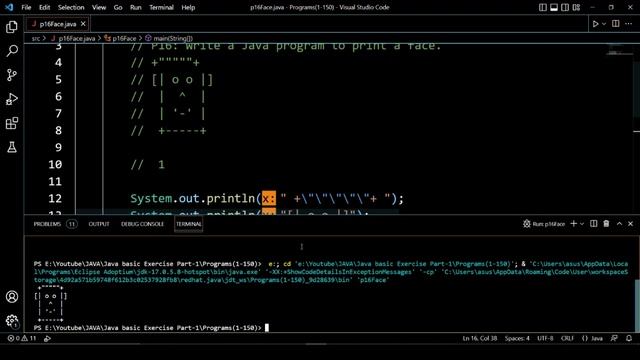Open the Help menu

[188, 7]
